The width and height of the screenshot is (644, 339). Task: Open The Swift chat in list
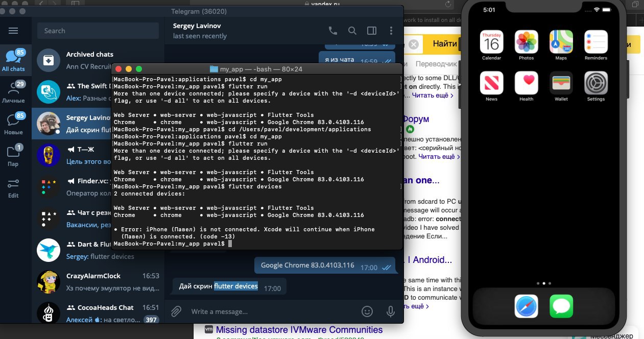click(x=71, y=92)
